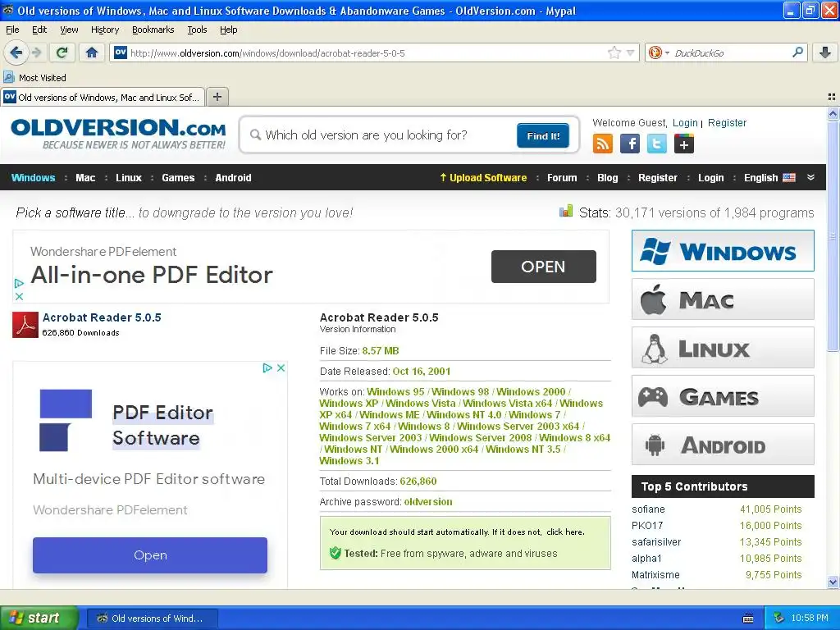This screenshot has width=840, height=630.
Task: Open the Forum nav link
Action: (x=562, y=177)
